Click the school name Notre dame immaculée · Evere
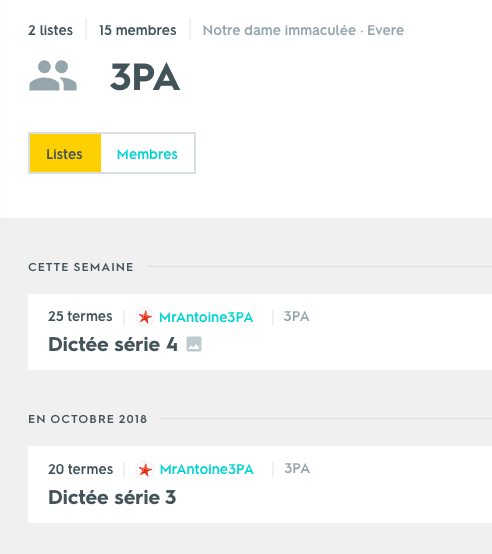This screenshot has width=492, height=554. coord(303,30)
